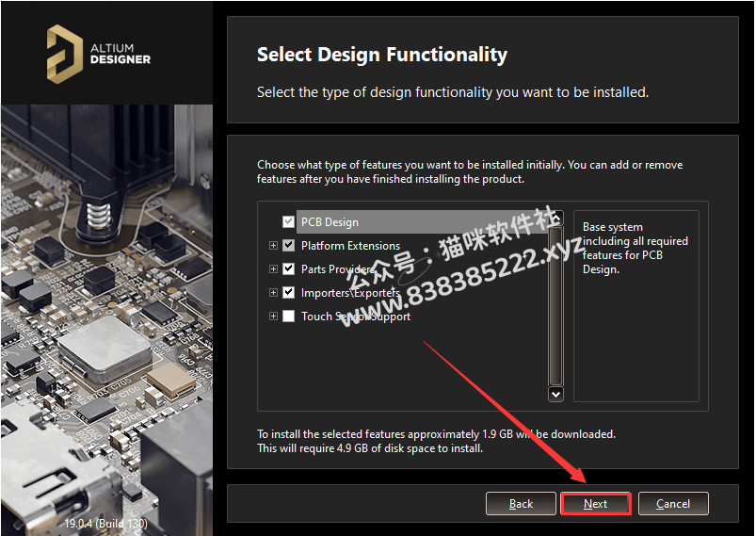756x536 pixels.
Task: Select the Platform Extensions label
Action: (350, 246)
